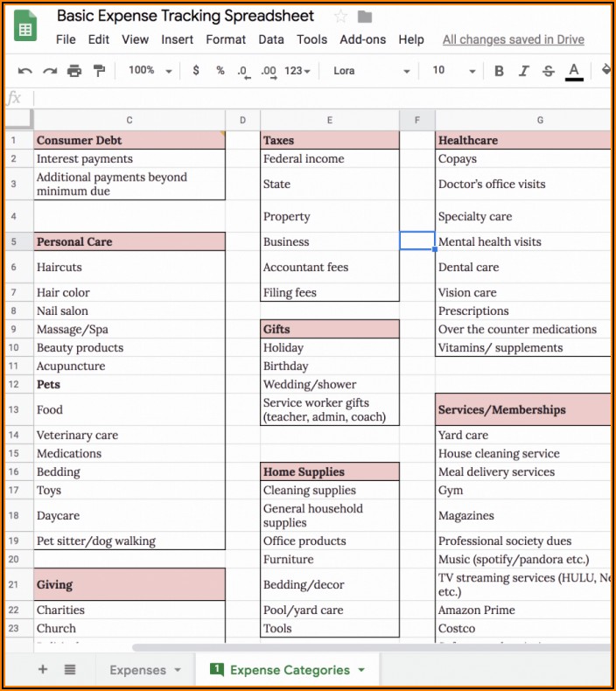This screenshot has width=616, height=691.
Task: Click the move to folder icon
Action: pos(365,17)
